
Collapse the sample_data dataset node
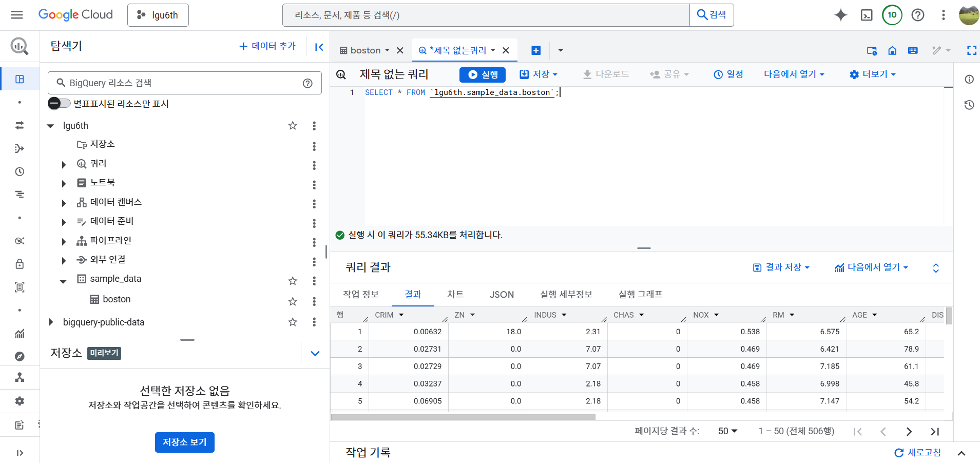[63, 281]
